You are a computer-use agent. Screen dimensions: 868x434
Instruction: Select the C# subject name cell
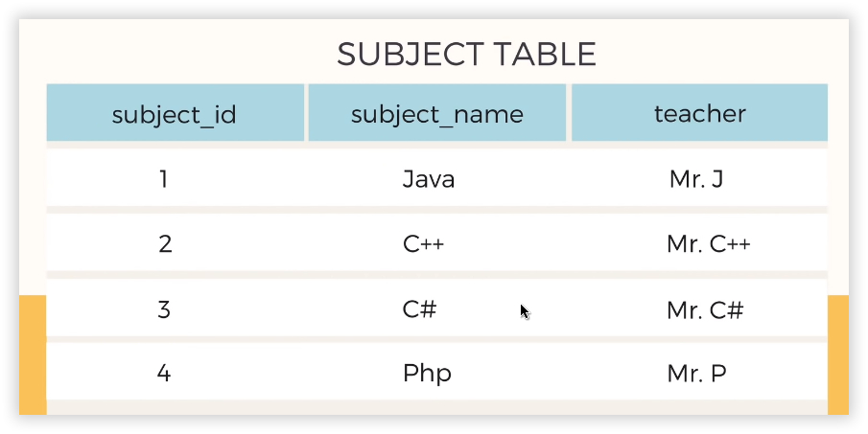[420, 310]
